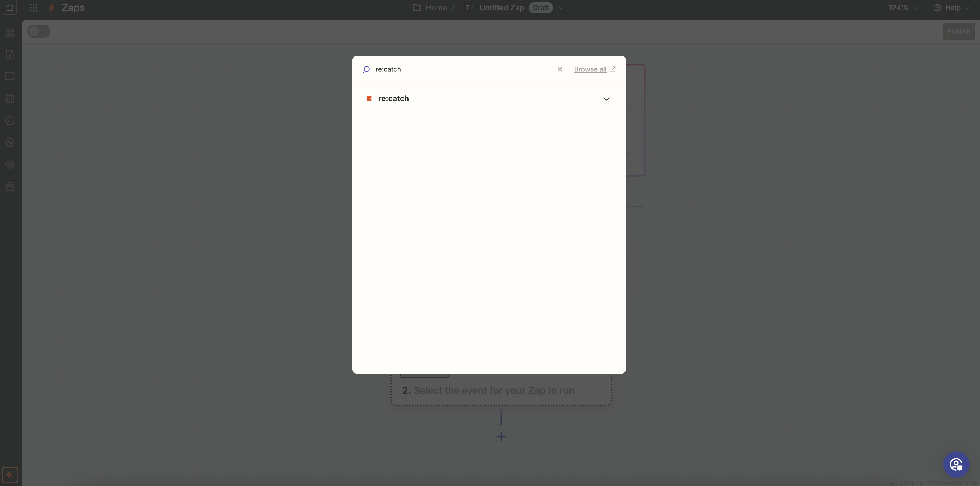
Task: Open the comments sidebar icon
Action: (x=10, y=77)
